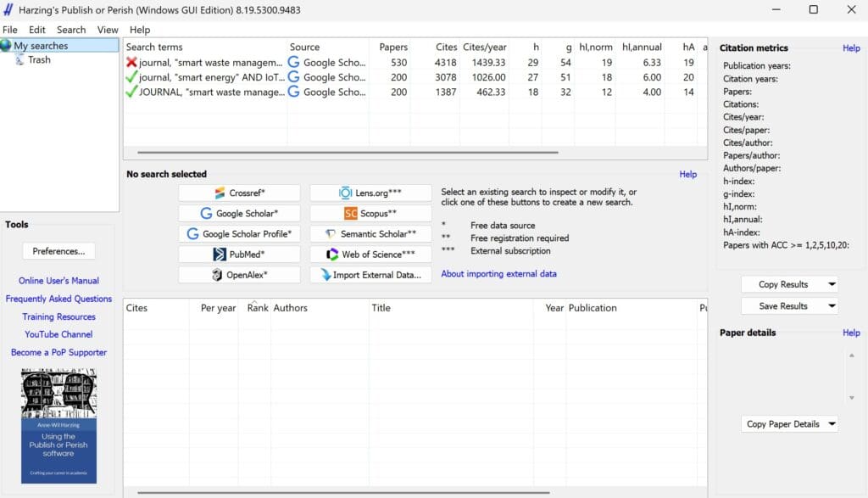Image resolution: width=868 pixels, height=498 pixels.
Task: Click the Copy Results button
Action: pyautogui.click(x=782, y=284)
